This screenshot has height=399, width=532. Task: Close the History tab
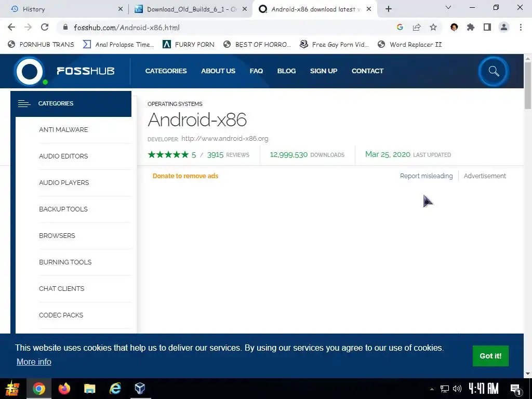(x=121, y=9)
